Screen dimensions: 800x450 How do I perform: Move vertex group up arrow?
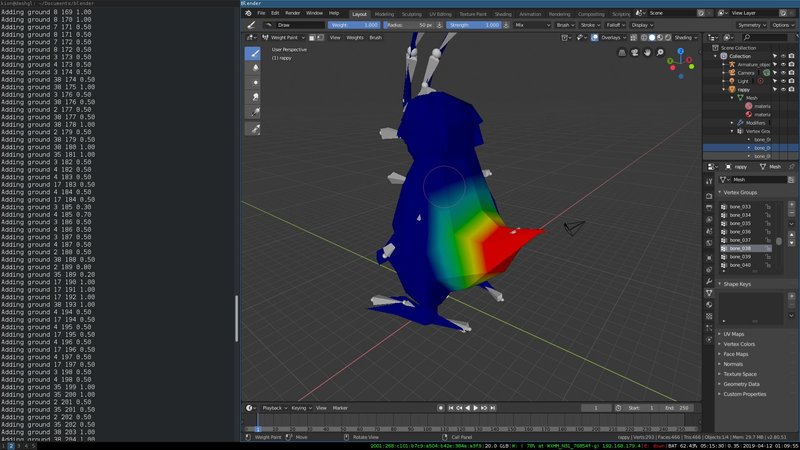coord(791,235)
